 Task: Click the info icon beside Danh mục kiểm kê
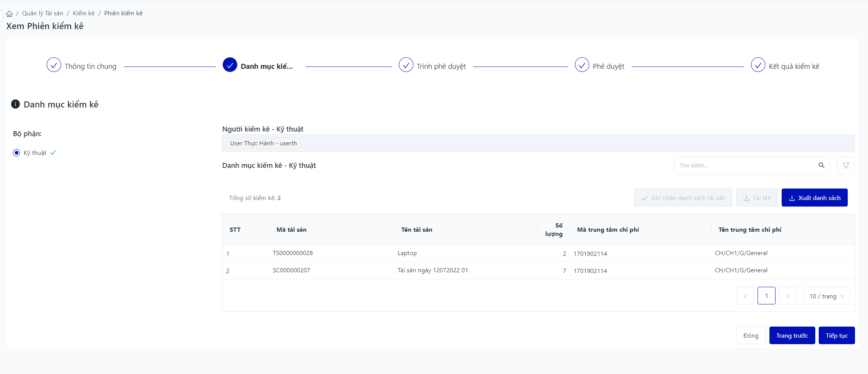click(16, 104)
